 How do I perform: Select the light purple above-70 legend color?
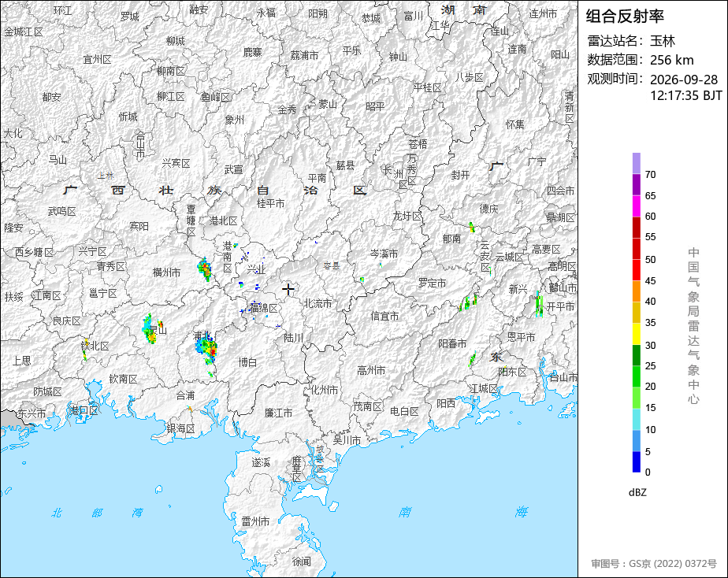[x=636, y=163]
